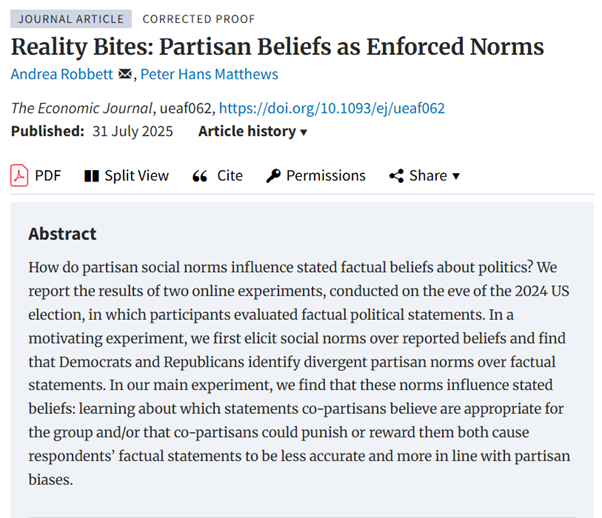Open the Share dropdown arrow
This screenshot has height=518, width=602.
tap(456, 176)
